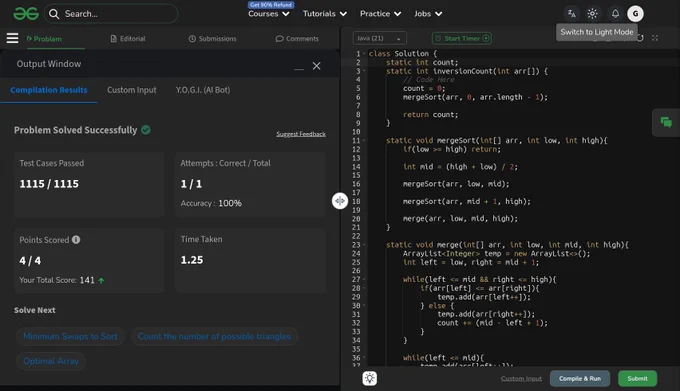Click code line 'return count;'
The width and height of the screenshot is (680, 391).
[x=430, y=114]
